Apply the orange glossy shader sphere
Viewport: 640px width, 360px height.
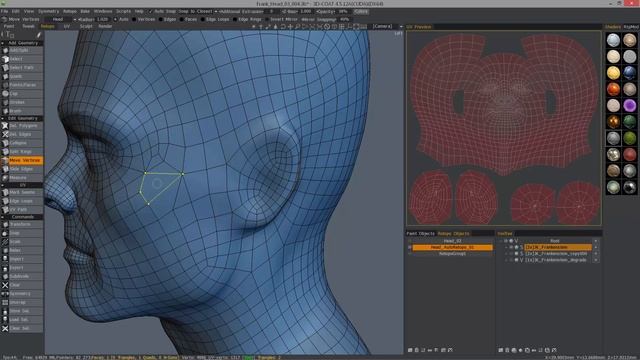point(613,89)
